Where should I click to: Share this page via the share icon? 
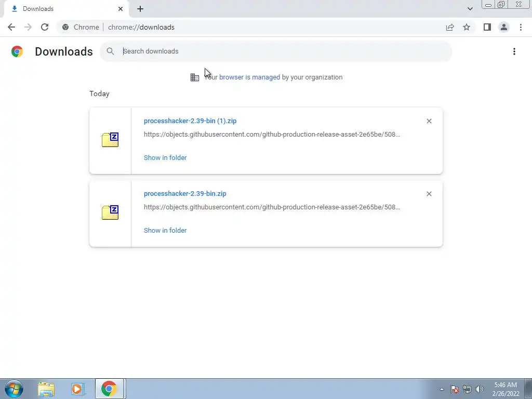point(450,27)
